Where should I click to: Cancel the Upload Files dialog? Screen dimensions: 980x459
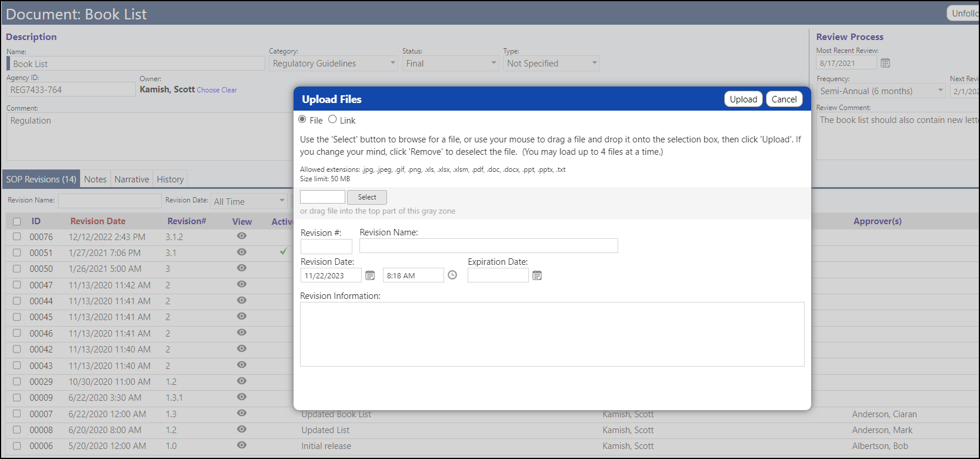coord(784,99)
